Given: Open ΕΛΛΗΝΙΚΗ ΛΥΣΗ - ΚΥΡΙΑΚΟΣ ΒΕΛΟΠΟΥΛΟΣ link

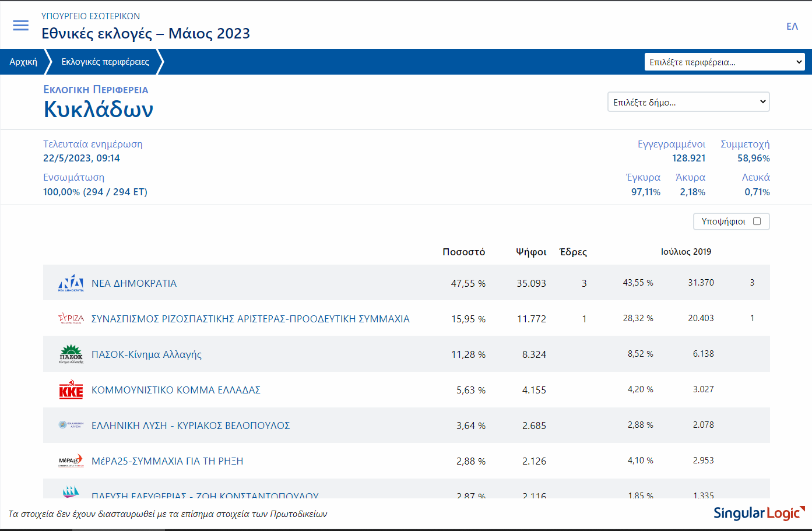Looking at the screenshot, I should (191, 425).
